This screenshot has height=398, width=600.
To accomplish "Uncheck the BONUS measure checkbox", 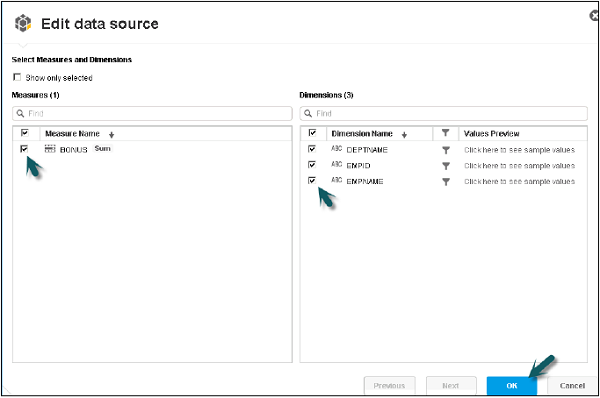I will (x=24, y=148).
